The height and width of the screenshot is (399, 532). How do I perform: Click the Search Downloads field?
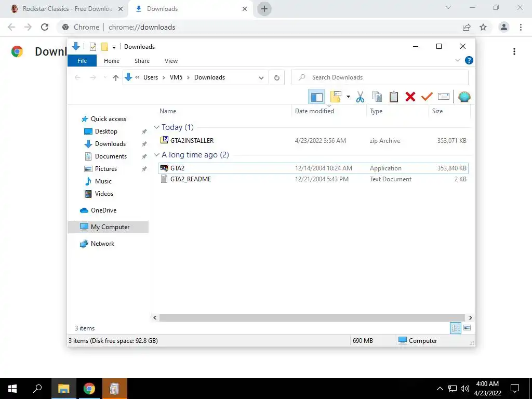click(380, 77)
